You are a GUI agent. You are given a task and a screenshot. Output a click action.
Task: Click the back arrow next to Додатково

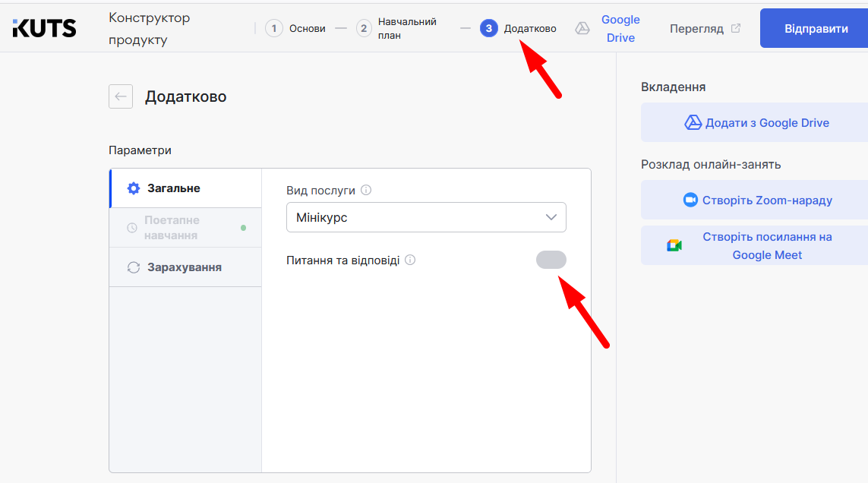click(x=121, y=96)
